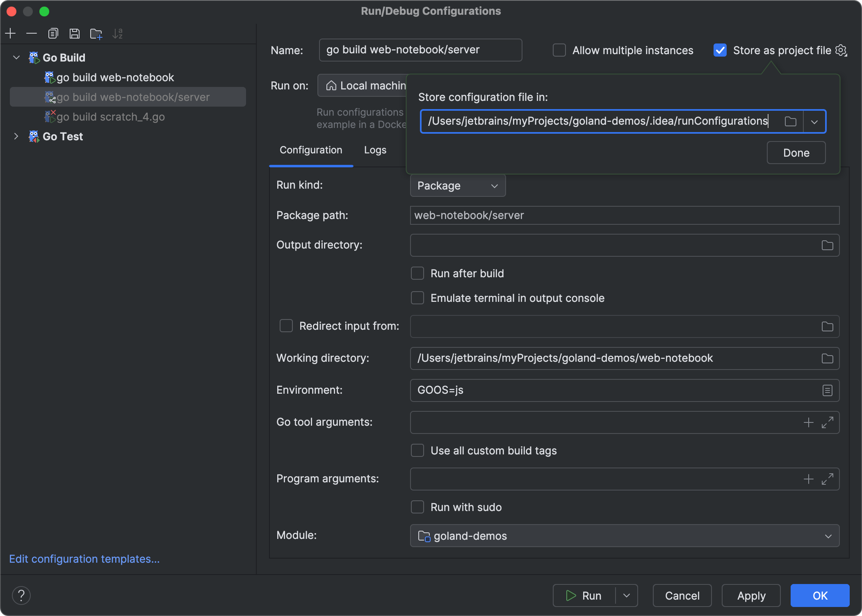862x616 pixels.
Task: Open the Run kind dropdown
Action: pyautogui.click(x=457, y=185)
